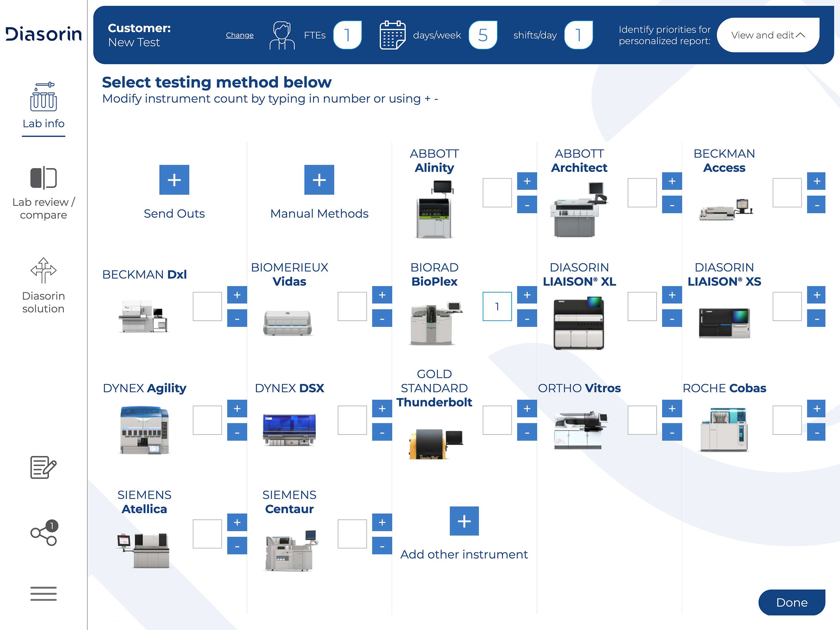The height and width of the screenshot is (630, 840).
Task: Click the Change customer link
Action: 240,35
